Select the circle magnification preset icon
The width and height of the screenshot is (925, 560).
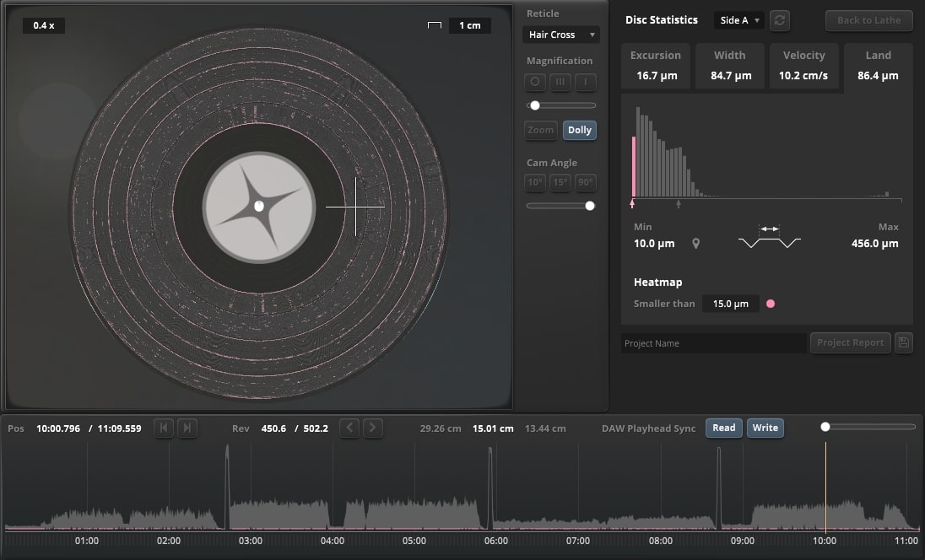535,83
